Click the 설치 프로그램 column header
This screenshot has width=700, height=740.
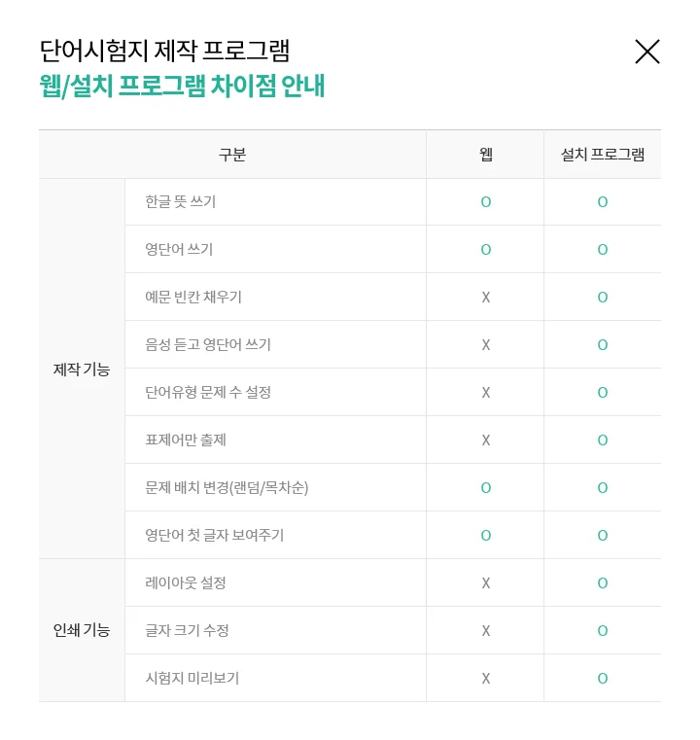(602, 155)
